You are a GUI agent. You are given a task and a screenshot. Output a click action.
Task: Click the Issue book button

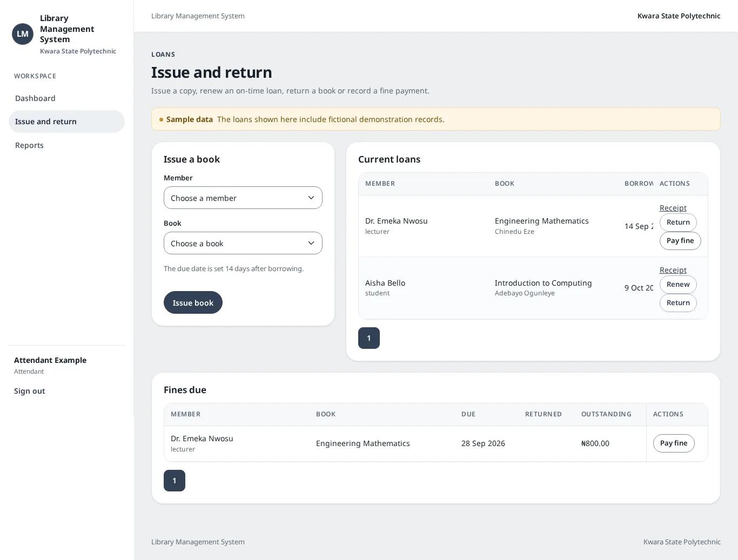pyautogui.click(x=193, y=302)
